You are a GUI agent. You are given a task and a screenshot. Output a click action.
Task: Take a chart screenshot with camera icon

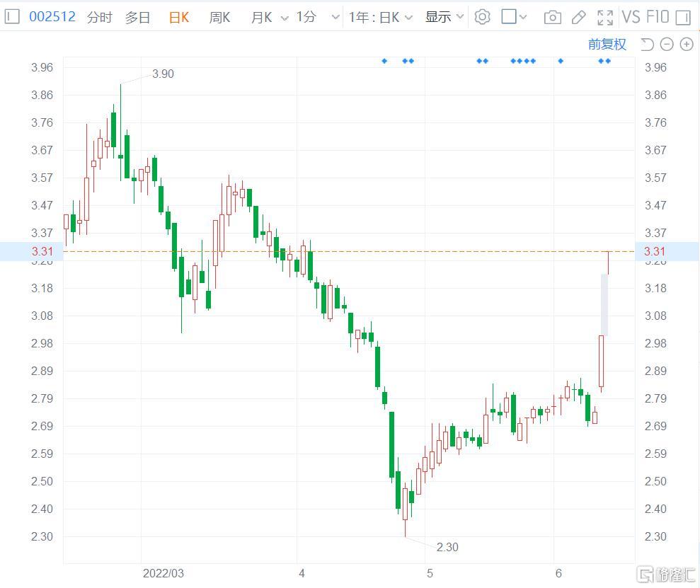pyautogui.click(x=552, y=18)
